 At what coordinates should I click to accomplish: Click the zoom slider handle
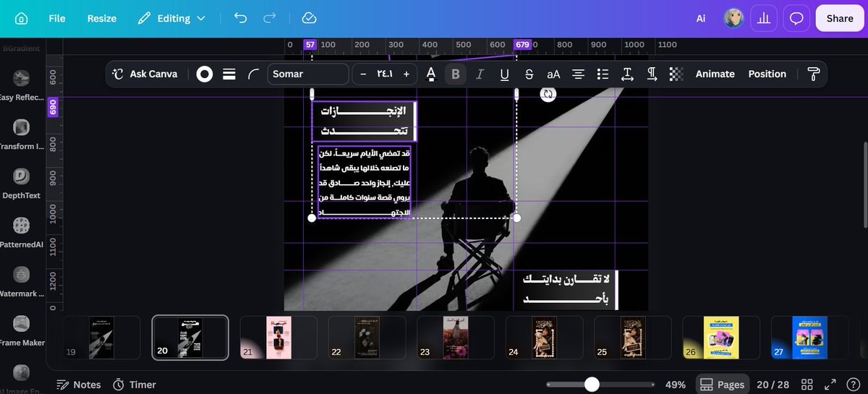pos(592,385)
